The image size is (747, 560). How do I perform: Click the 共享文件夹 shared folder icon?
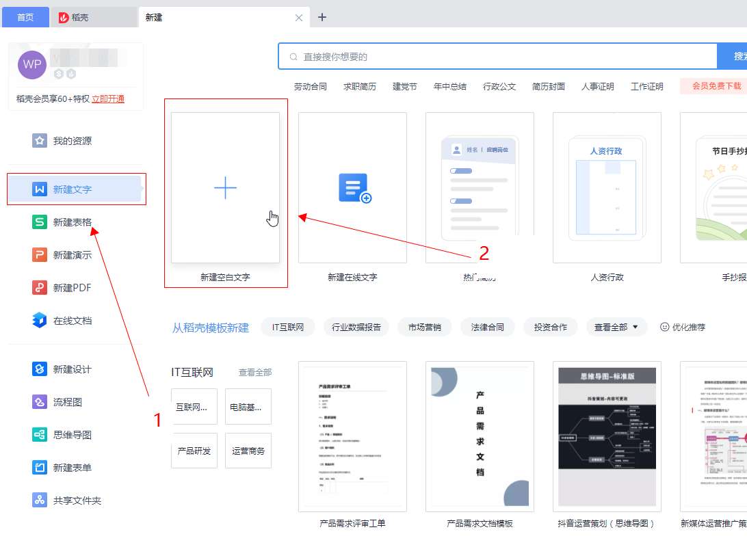40,501
